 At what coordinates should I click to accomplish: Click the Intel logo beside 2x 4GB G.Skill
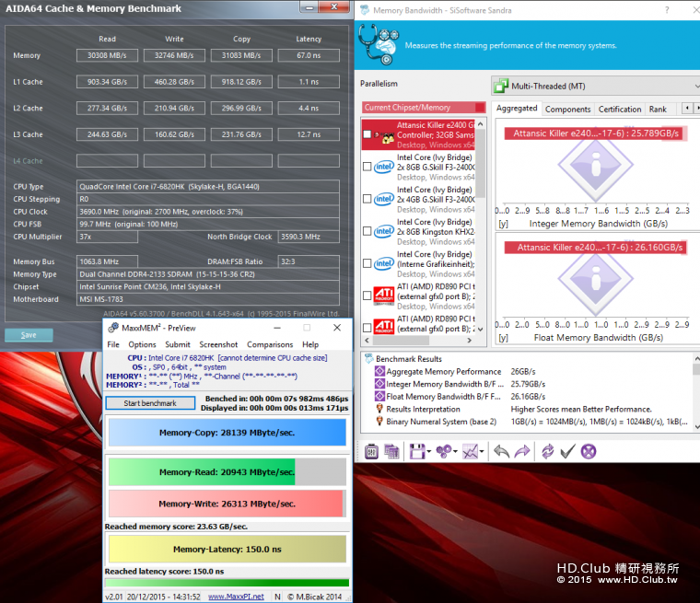click(384, 199)
